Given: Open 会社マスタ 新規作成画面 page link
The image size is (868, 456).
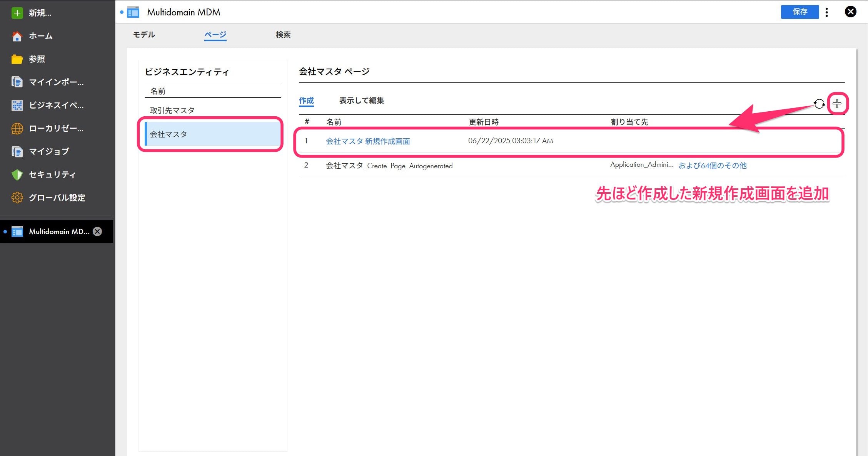Looking at the screenshot, I should click(368, 141).
